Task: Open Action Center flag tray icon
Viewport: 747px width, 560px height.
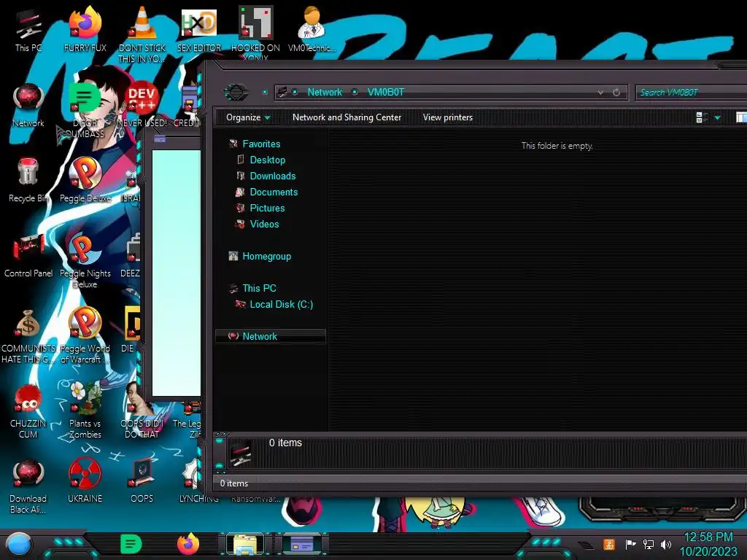Action: click(x=630, y=544)
